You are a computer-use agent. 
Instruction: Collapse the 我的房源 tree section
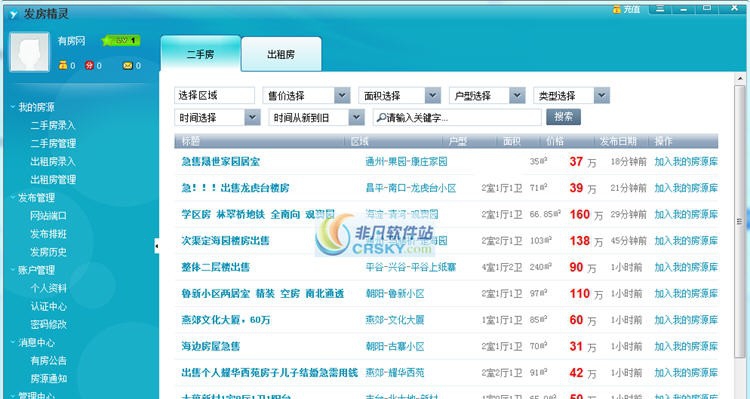click(13, 107)
